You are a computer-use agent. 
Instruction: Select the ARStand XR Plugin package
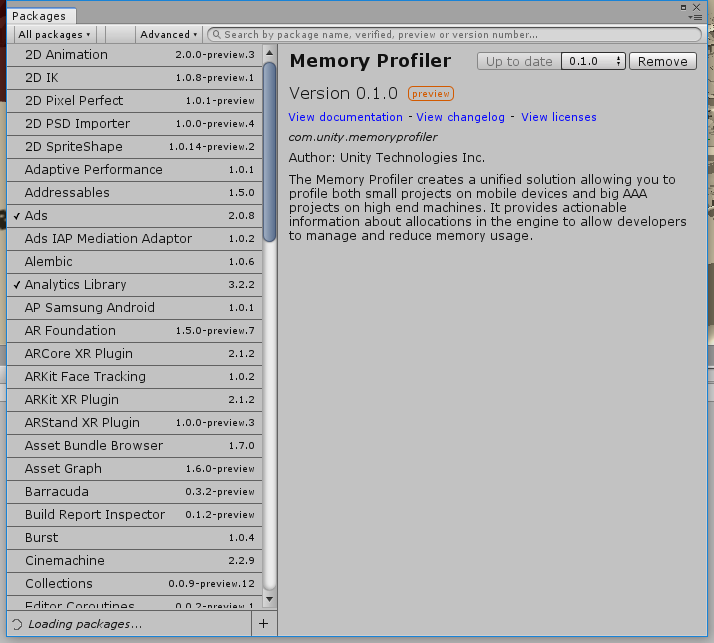(x=135, y=423)
